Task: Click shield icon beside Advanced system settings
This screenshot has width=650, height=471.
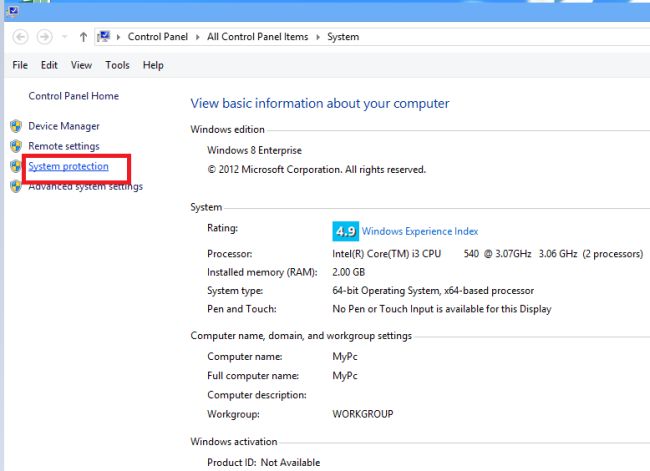Action: point(16,187)
